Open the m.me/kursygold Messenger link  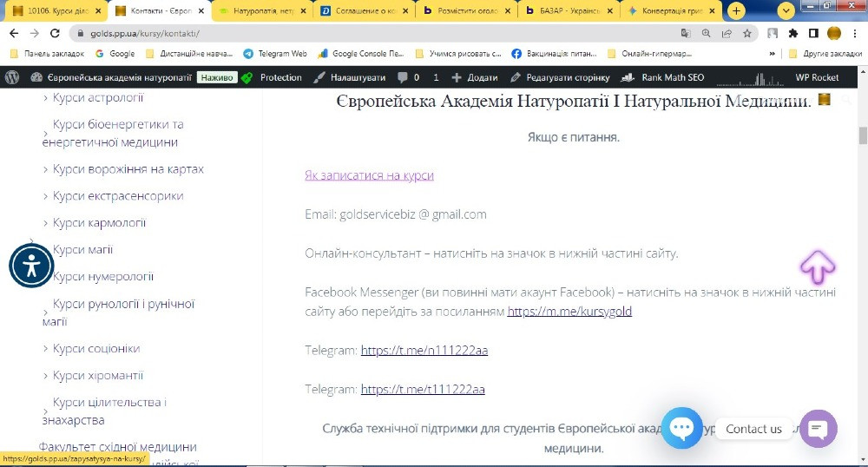(x=569, y=311)
